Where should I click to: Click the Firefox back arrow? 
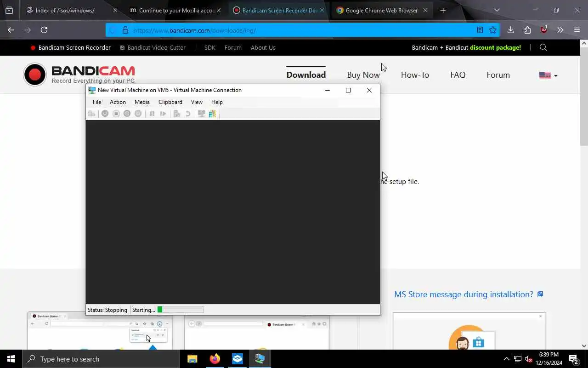pyautogui.click(x=11, y=30)
